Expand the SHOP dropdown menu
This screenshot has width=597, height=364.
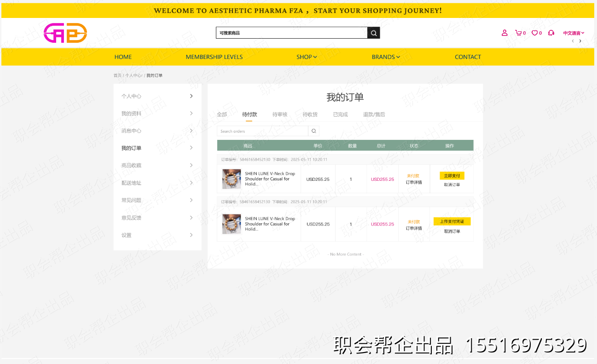(x=307, y=57)
